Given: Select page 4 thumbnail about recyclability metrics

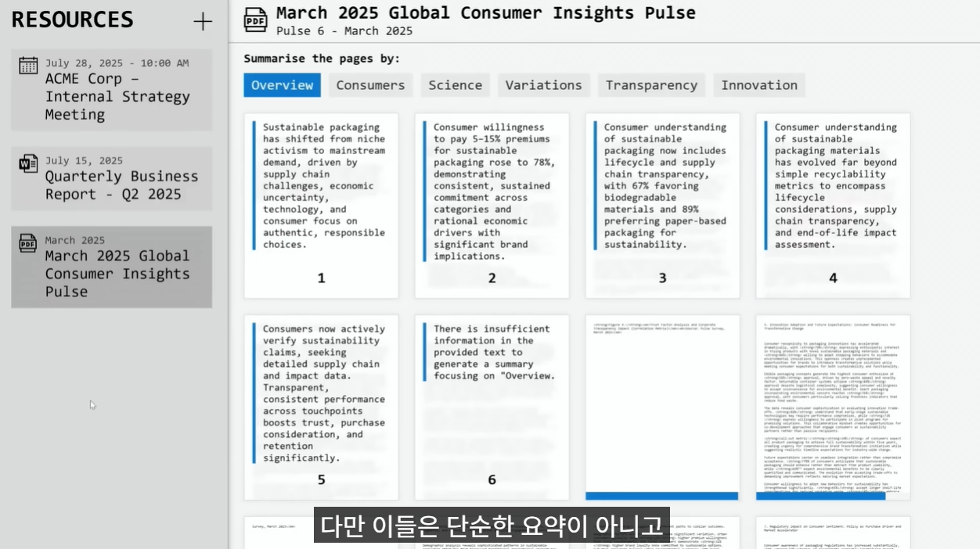Looking at the screenshot, I should [x=833, y=206].
